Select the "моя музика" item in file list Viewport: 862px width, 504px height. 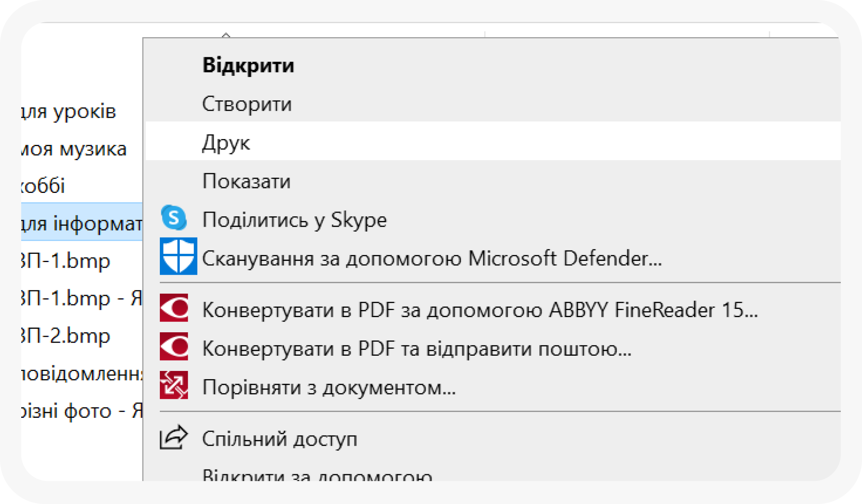tap(74, 149)
